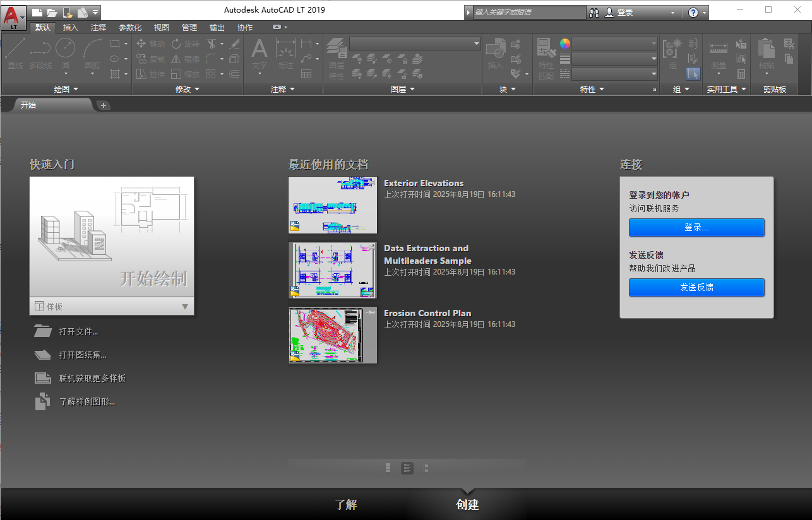This screenshot has height=520, width=812.
Task: Open the 参数化 ribbon tab
Action: pyautogui.click(x=130, y=27)
